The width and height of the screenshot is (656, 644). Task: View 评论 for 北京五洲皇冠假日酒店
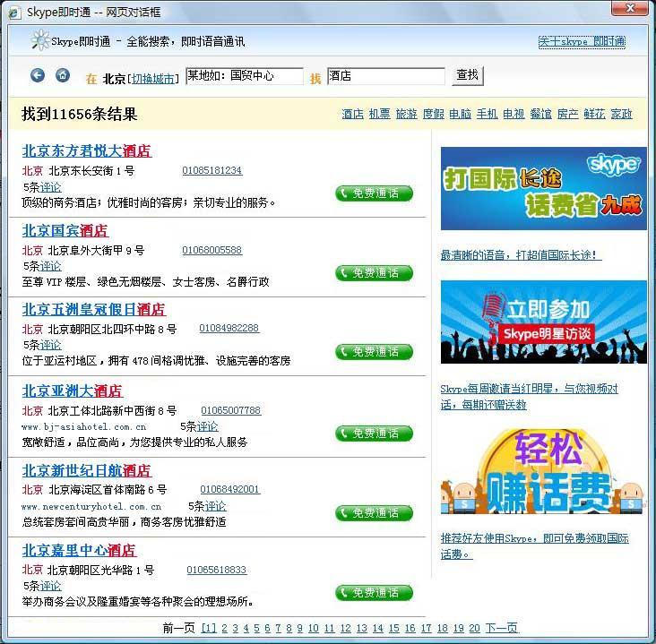point(50,345)
